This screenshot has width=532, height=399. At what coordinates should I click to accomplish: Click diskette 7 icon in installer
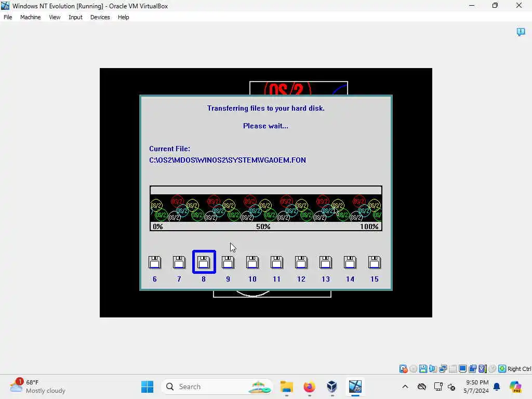(179, 262)
